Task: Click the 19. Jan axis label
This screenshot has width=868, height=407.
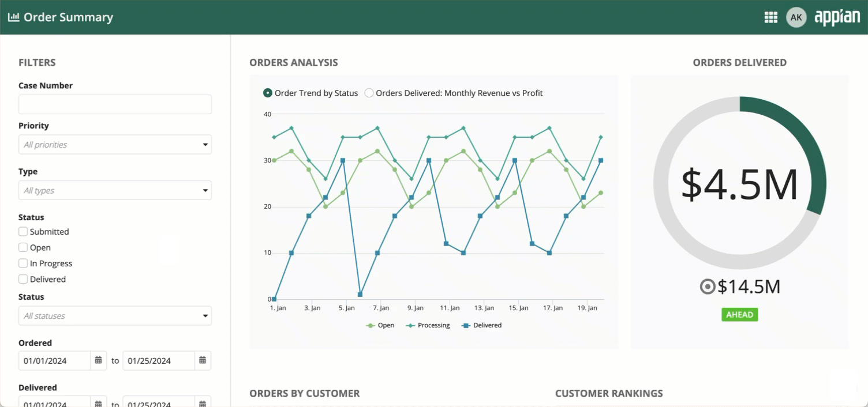Action: [588, 308]
